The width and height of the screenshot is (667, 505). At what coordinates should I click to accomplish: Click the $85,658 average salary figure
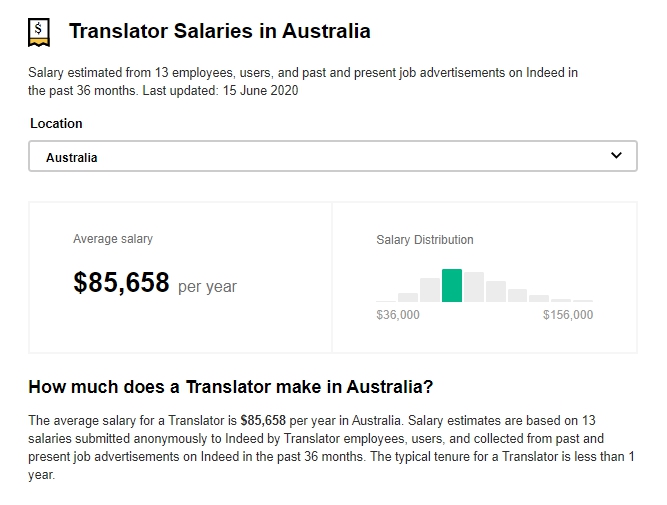pyautogui.click(x=121, y=283)
